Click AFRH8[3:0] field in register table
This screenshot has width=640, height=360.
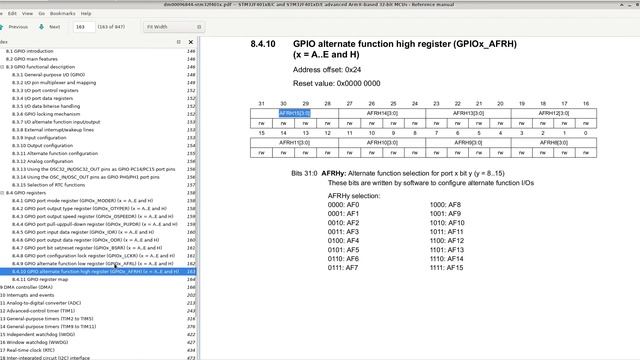coord(553,143)
